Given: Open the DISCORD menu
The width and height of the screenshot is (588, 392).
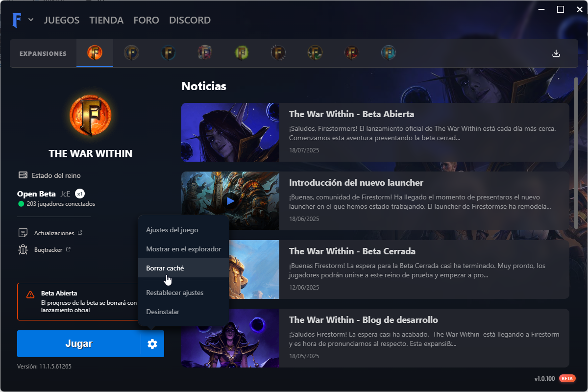Looking at the screenshot, I should [x=190, y=20].
